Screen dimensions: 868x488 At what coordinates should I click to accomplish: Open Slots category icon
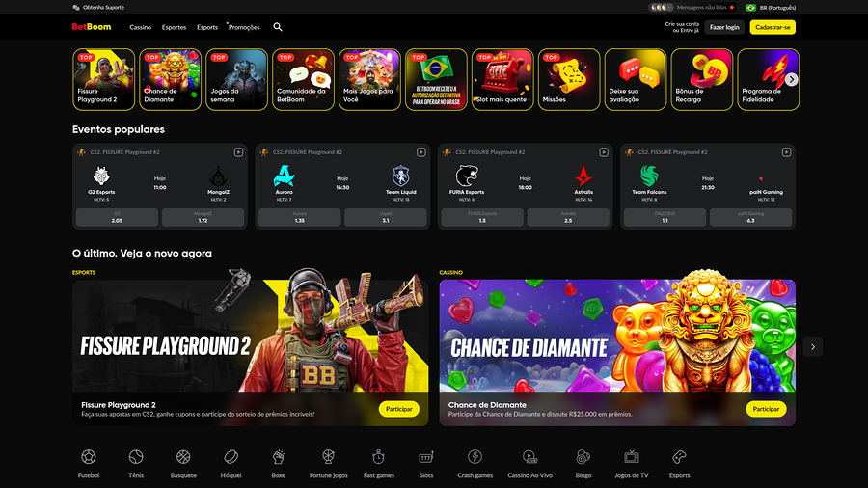pos(426,457)
